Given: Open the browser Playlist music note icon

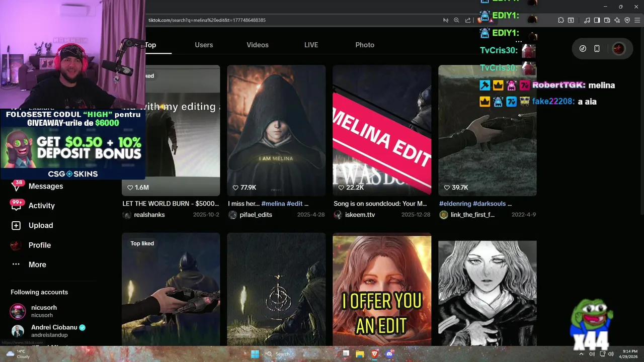Looking at the screenshot, I should click(x=587, y=20).
